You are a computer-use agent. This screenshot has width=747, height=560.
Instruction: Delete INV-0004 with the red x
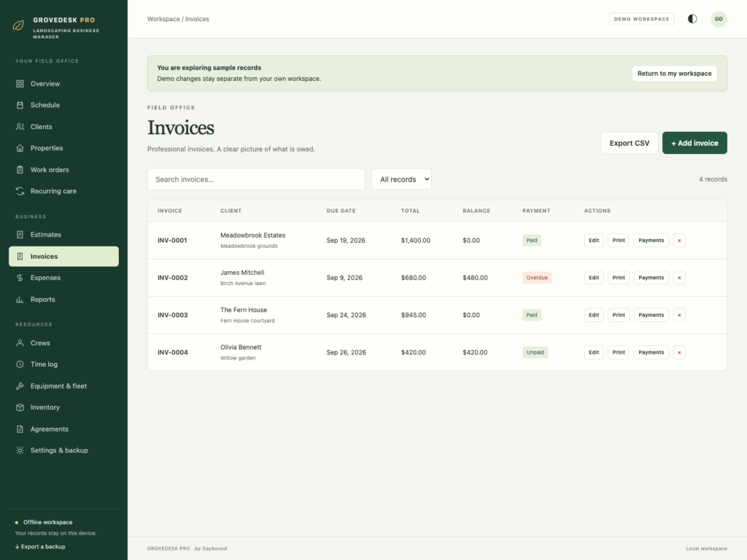click(x=679, y=352)
